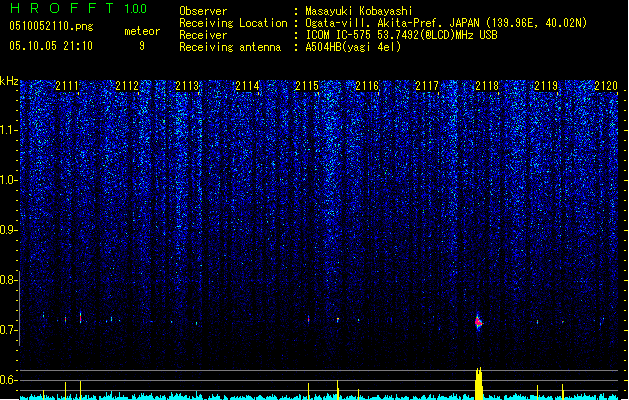Click the 2113 time marker
The width and height of the screenshot is (629, 400).
click(187, 86)
